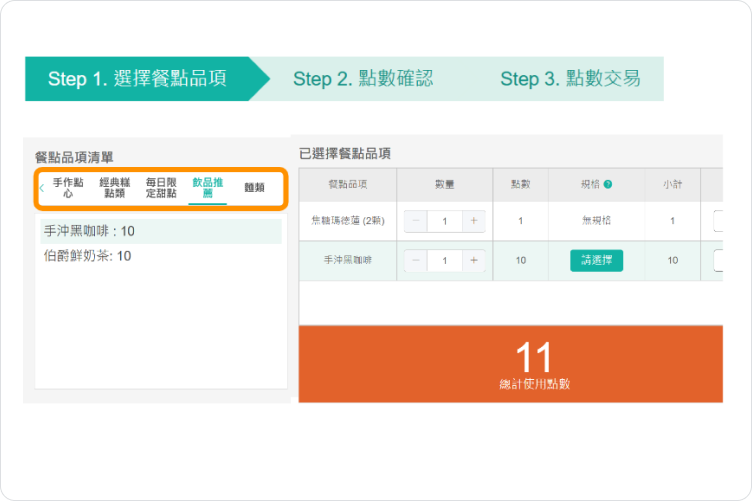Switch to the 經典糕點類 tab
Screen dimensions: 752x501
click(x=115, y=187)
